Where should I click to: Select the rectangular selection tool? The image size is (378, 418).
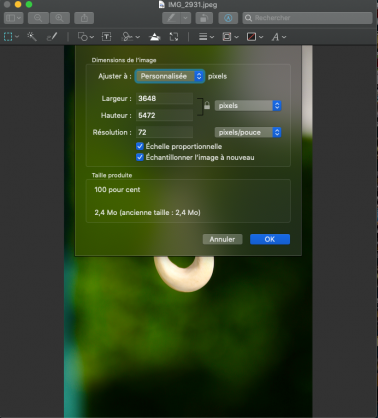8,37
